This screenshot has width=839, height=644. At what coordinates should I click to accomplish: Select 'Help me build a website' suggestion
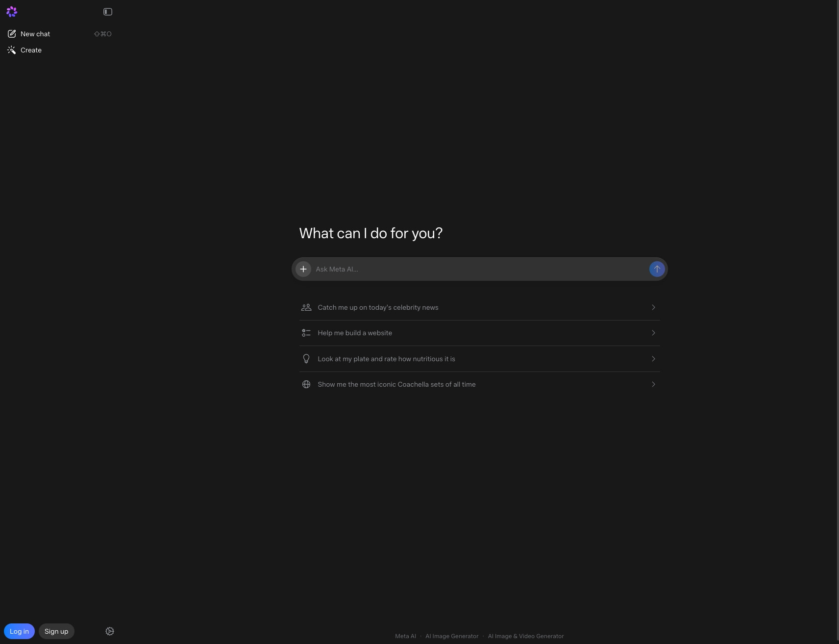pyautogui.click(x=479, y=333)
